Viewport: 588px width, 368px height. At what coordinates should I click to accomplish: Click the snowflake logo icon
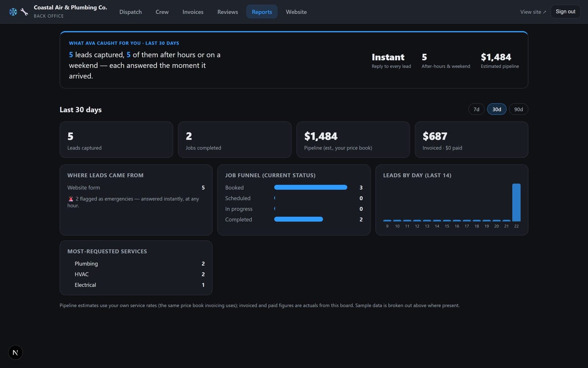[x=13, y=12]
